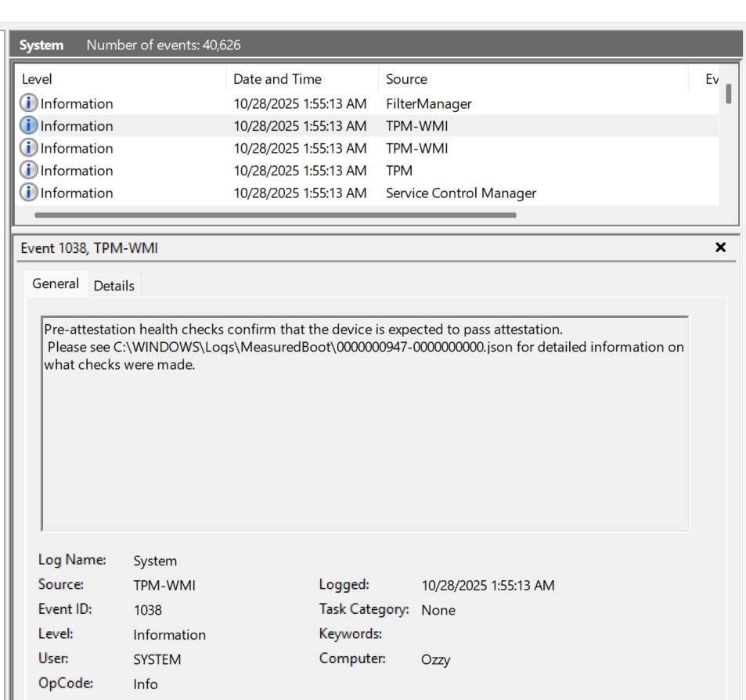Click the info icon of the FilterManager event
The image size is (746, 700).
[x=29, y=103]
